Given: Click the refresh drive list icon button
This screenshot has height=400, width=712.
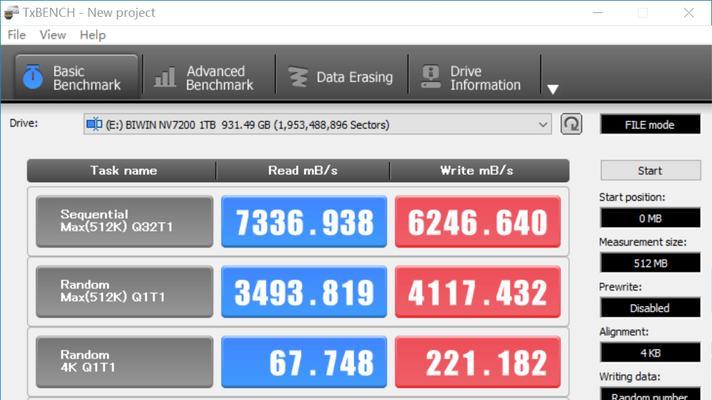Looking at the screenshot, I should tap(571, 124).
